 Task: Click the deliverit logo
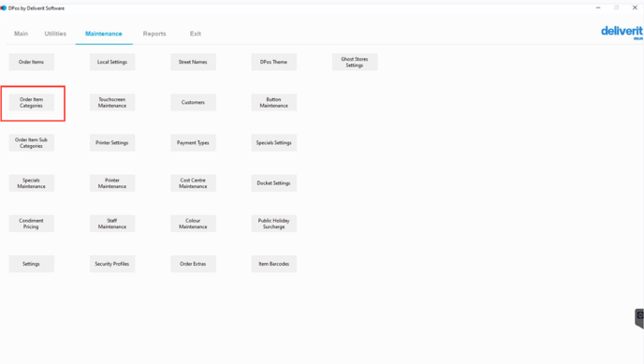pyautogui.click(x=622, y=32)
